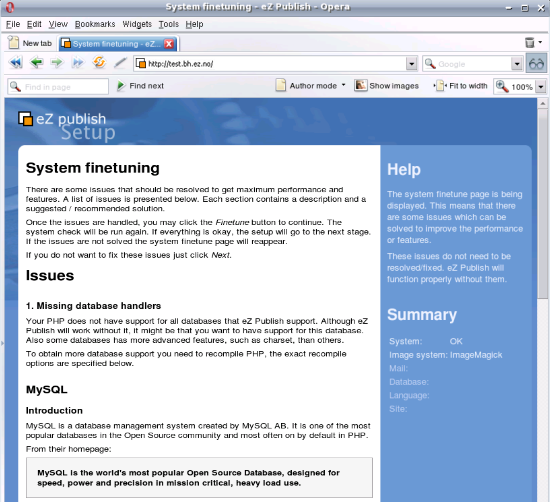The width and height of the screenshot is (550, 502).
Task: Click the page favicon in address bar
Action: click(x=141, y=63)
